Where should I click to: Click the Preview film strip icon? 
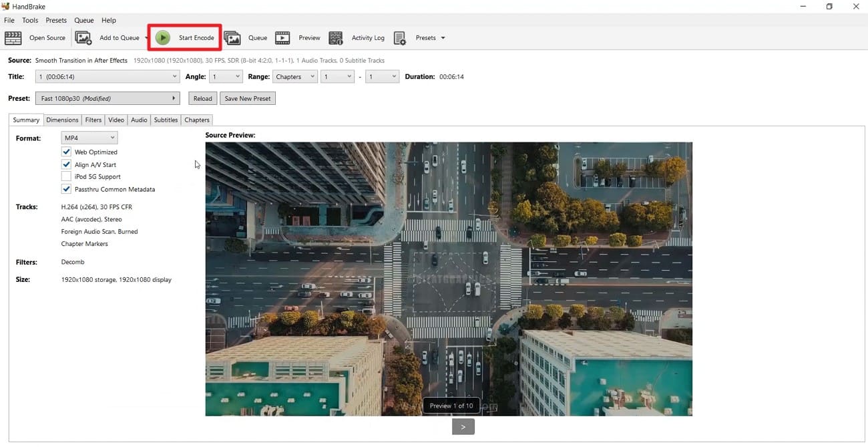coord(282,38)
